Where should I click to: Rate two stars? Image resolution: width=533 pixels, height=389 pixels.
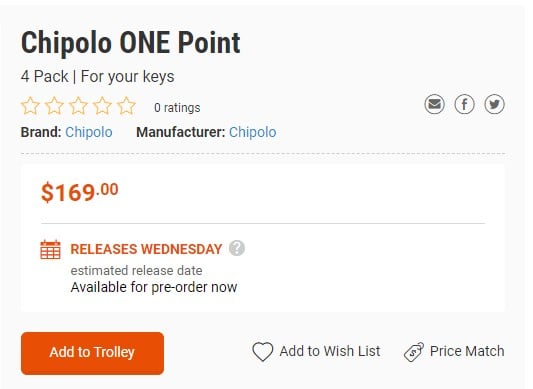click(x=54, y=106)
